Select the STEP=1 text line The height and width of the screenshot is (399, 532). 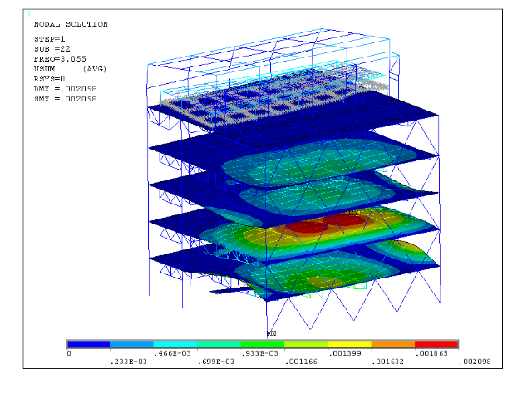(50, 39)
